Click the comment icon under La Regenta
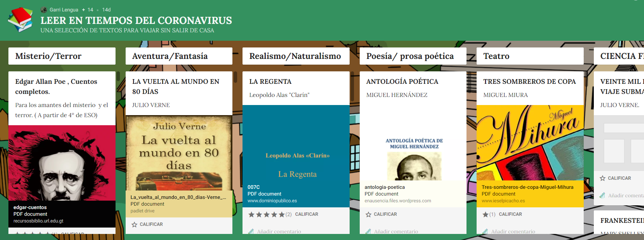The height and width of the screenshot is (240, 644). tap(251, 232)
